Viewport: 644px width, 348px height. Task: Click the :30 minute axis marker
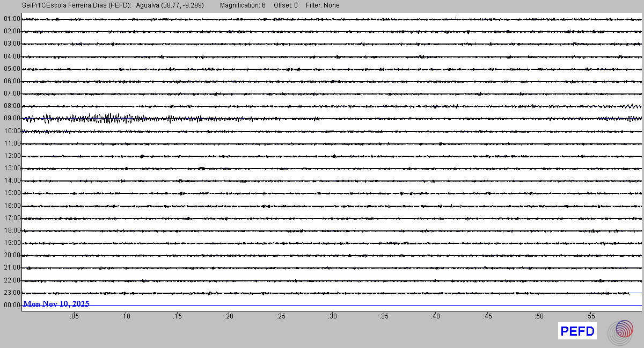click(x=332, y=316)
